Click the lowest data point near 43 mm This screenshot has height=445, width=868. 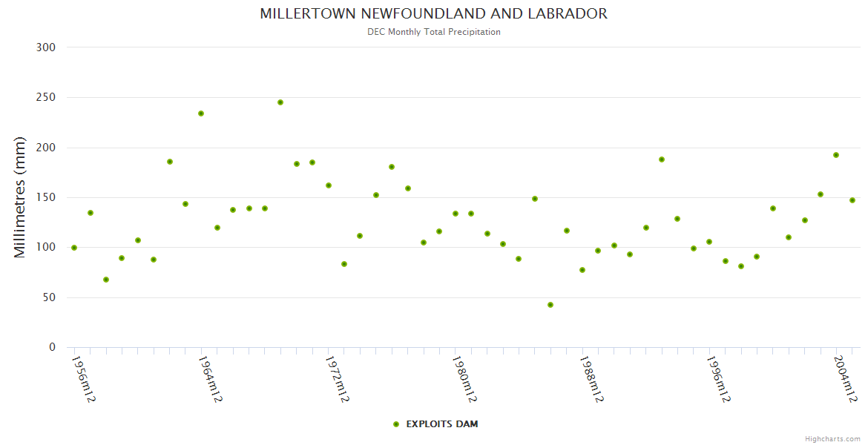point(550,305)
